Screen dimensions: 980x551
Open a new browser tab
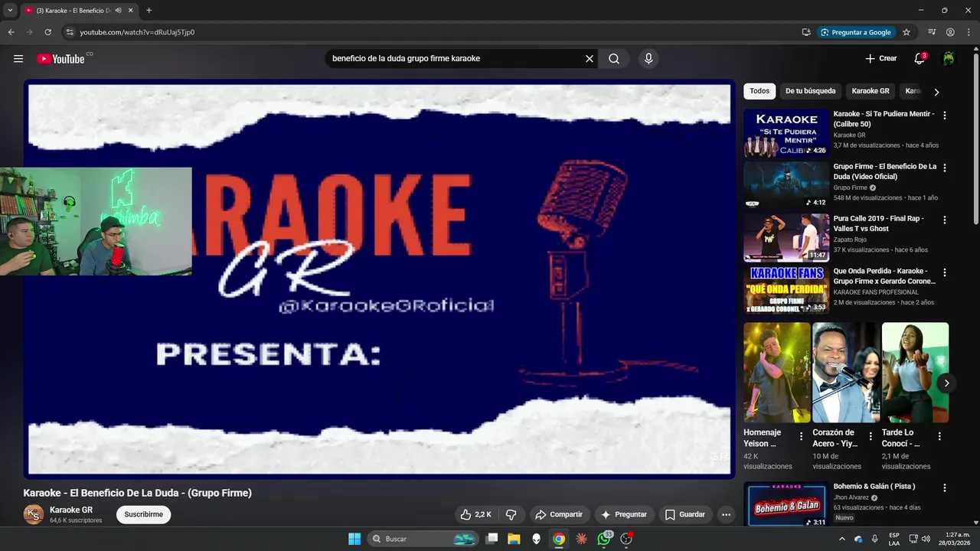[x=149, y=10]
